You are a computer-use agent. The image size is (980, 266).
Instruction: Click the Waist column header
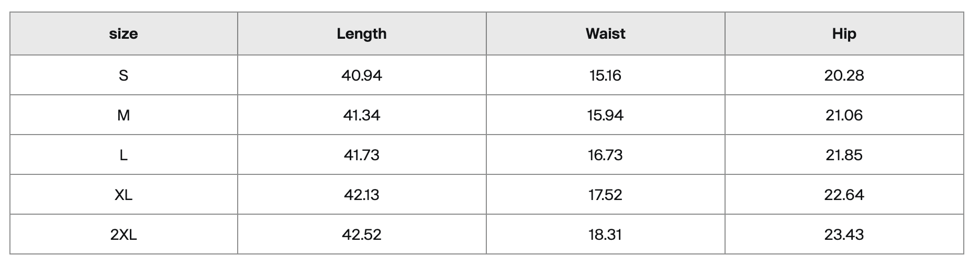coord(606,34)
